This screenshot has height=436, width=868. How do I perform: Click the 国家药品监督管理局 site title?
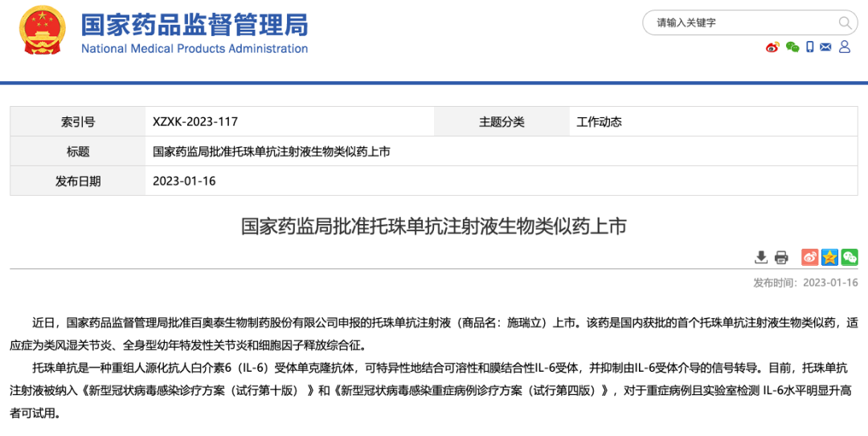pyautogui.click(x=194, y=24)
